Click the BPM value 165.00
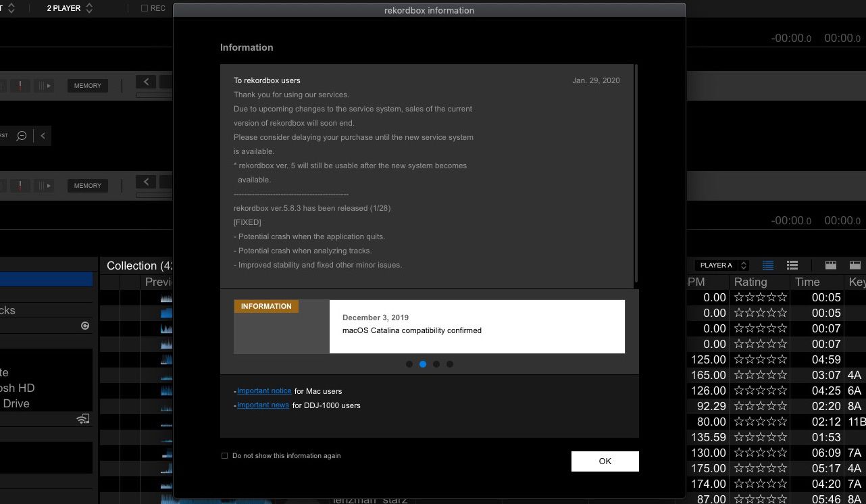The image size is (866, 504). pos(709,375)
